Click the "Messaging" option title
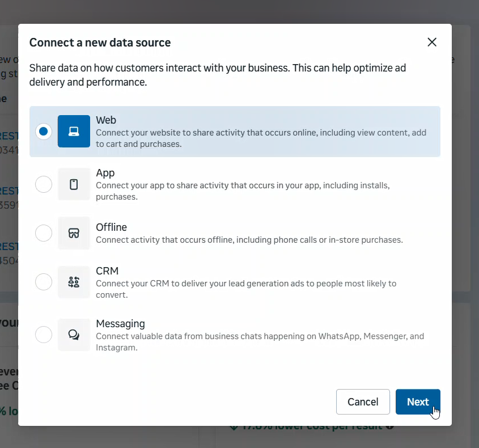 point(120,324)
